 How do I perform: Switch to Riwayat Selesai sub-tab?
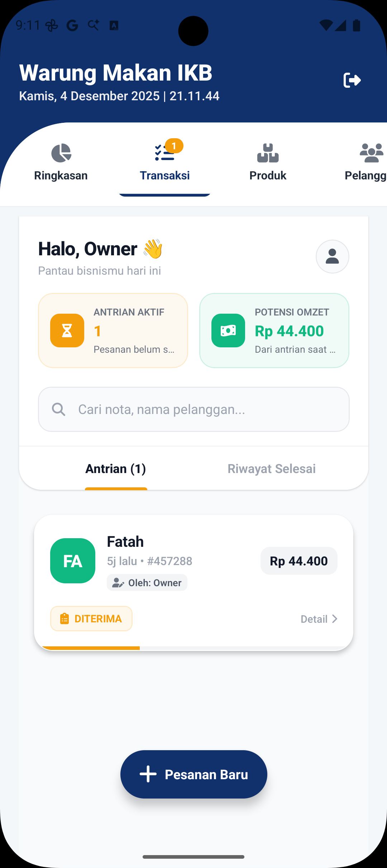(x=272, y=469)
